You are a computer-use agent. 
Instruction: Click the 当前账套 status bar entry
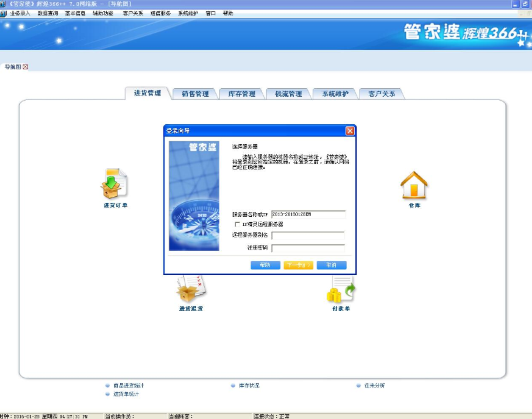click(x=181, y=416)
